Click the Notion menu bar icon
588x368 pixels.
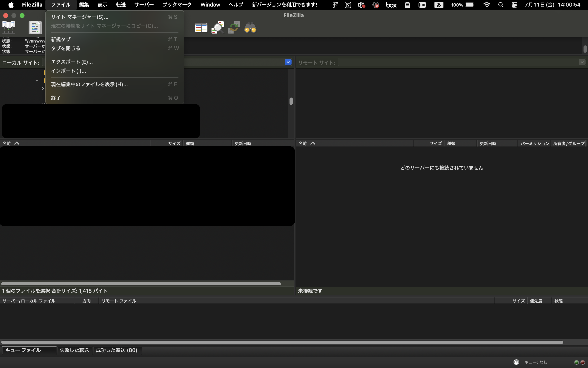pos(348,5)
